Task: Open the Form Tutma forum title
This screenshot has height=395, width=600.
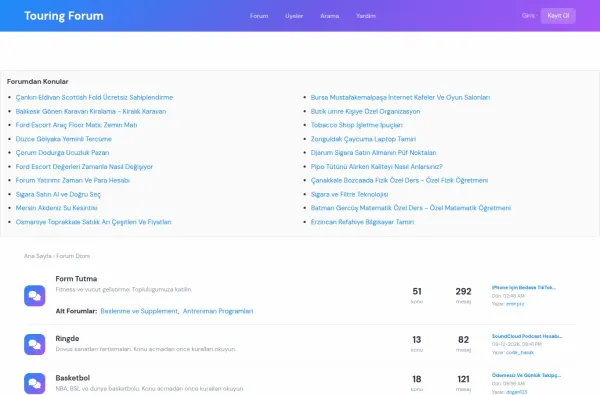Action: pos(76,279)
